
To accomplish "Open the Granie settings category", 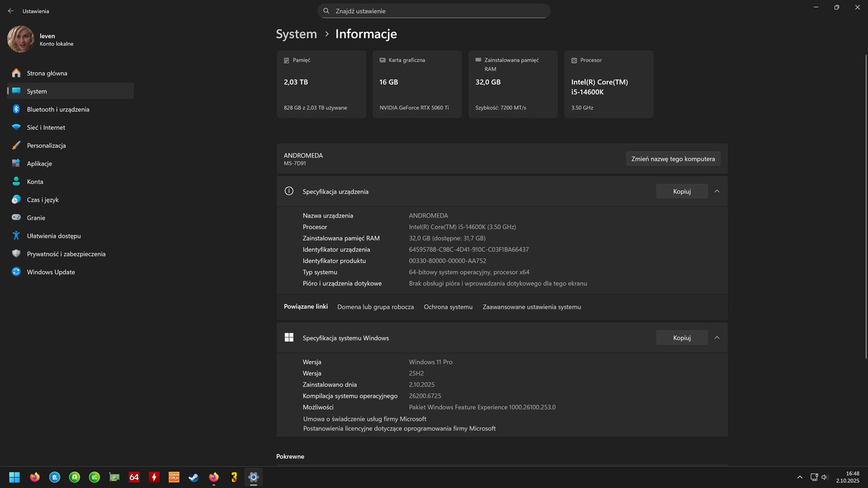I will 37,218.
